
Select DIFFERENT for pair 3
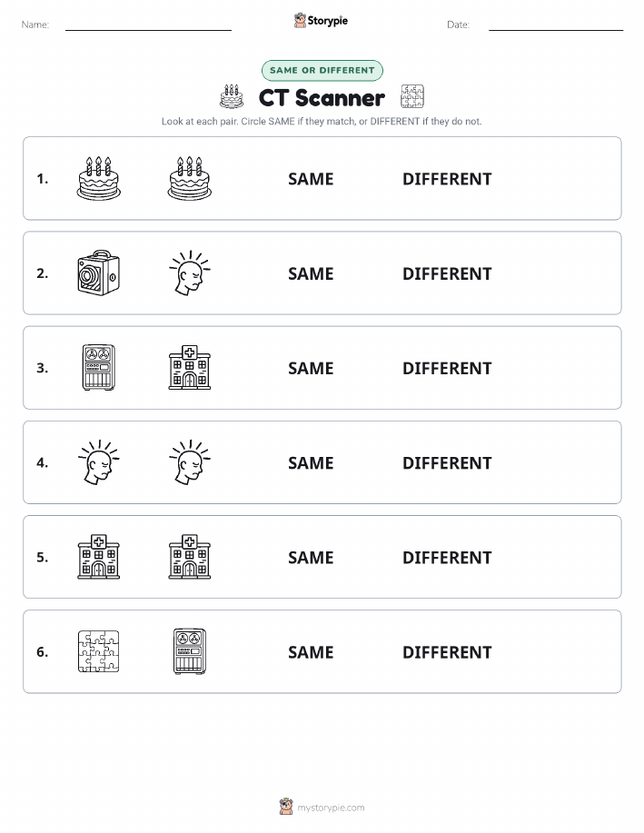point(447,368)
